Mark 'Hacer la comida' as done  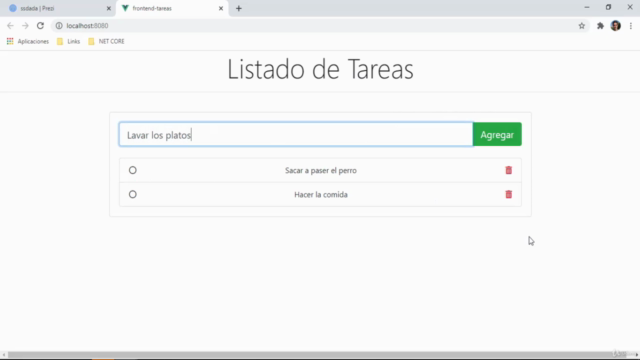pyautogui.click(x=133, y=194)
